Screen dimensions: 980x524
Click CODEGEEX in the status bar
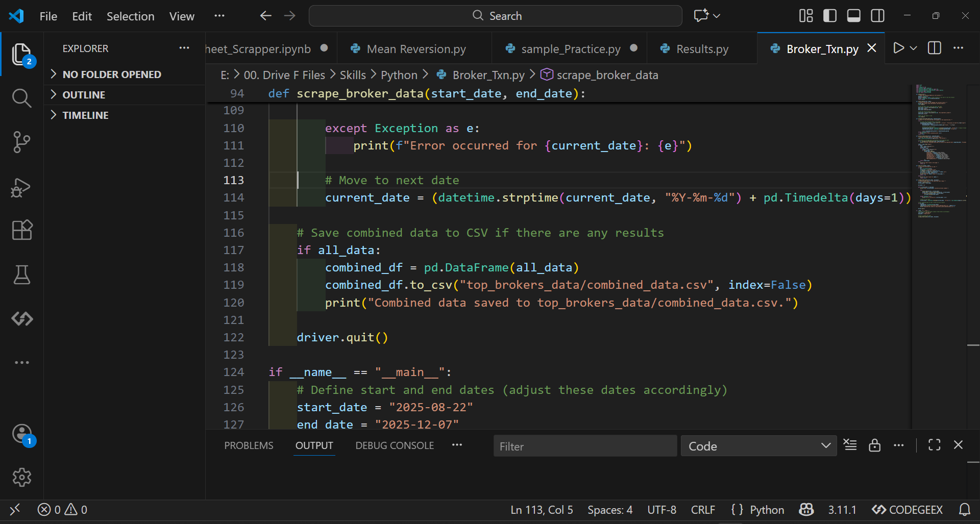tap(906, 509)
